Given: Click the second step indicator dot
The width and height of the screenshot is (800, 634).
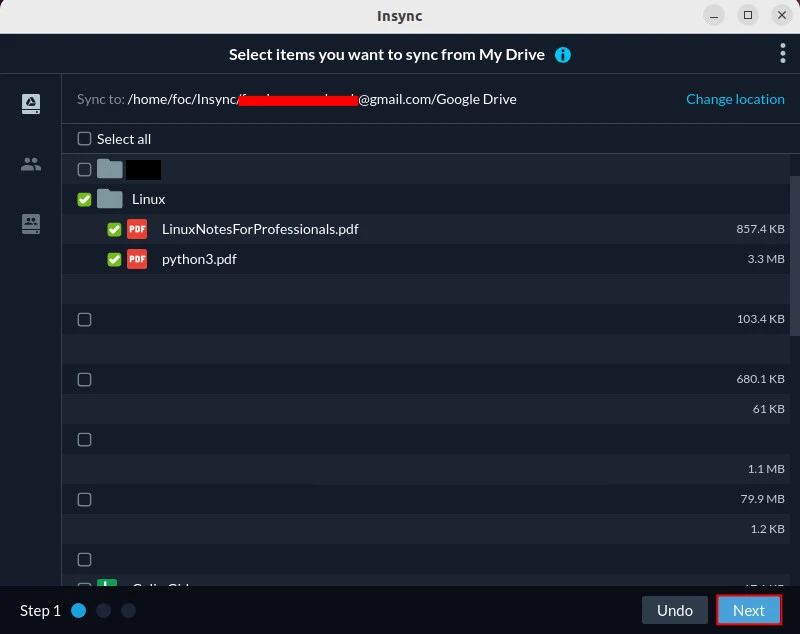Looking at the screenshot, I should (104, 610).
